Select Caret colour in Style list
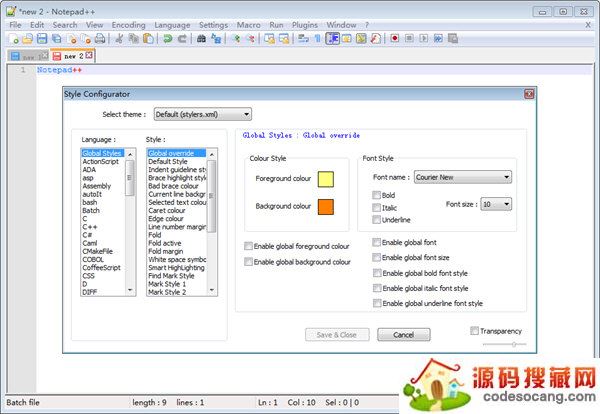Image resolution: width=600 pixels, height=414 pixels. pyautogui.click(x=177, y=210)
